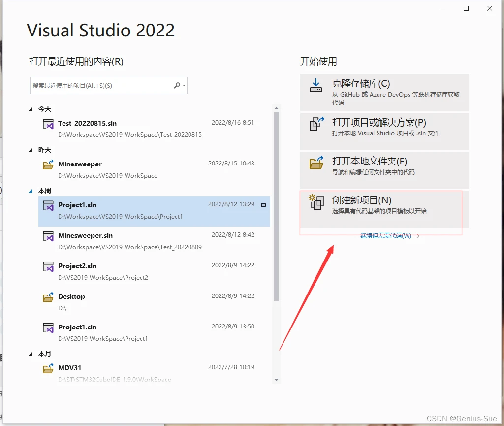Screen dimensions: 504x426
Task: Click the search magnifier icon
Action: pos(177,85)
